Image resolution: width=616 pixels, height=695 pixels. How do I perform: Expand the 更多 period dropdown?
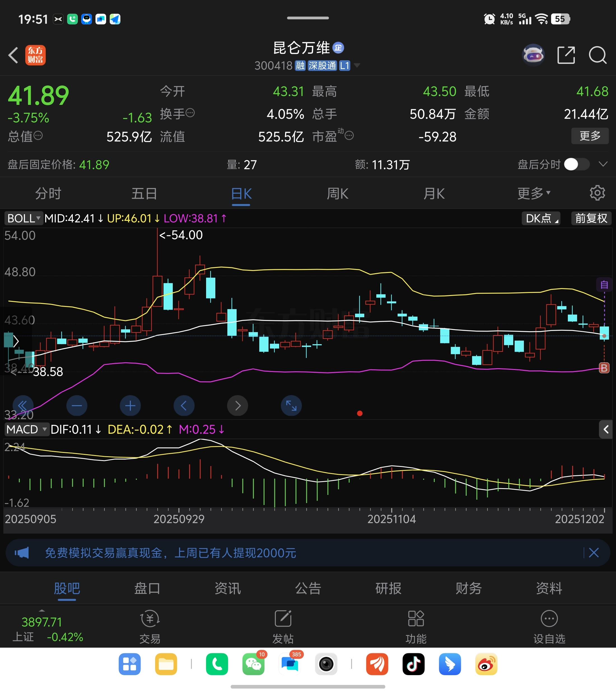pyautogui.click(x=533, y=193)
